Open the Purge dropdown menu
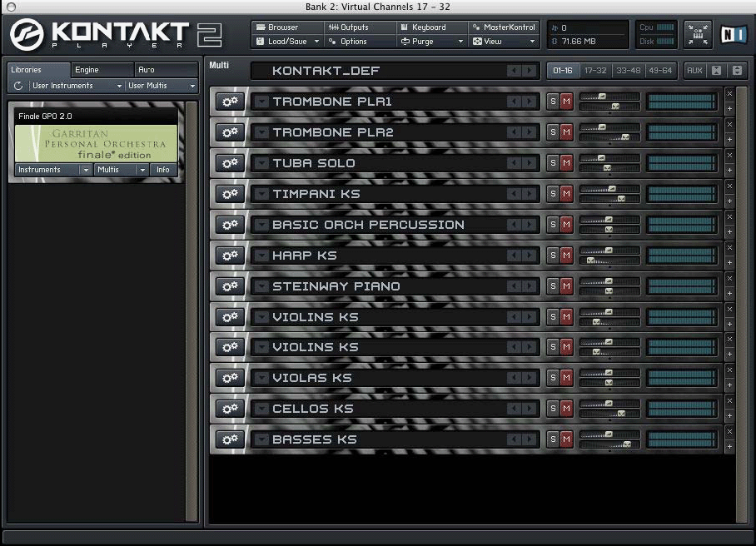 (x=431, y=42)
